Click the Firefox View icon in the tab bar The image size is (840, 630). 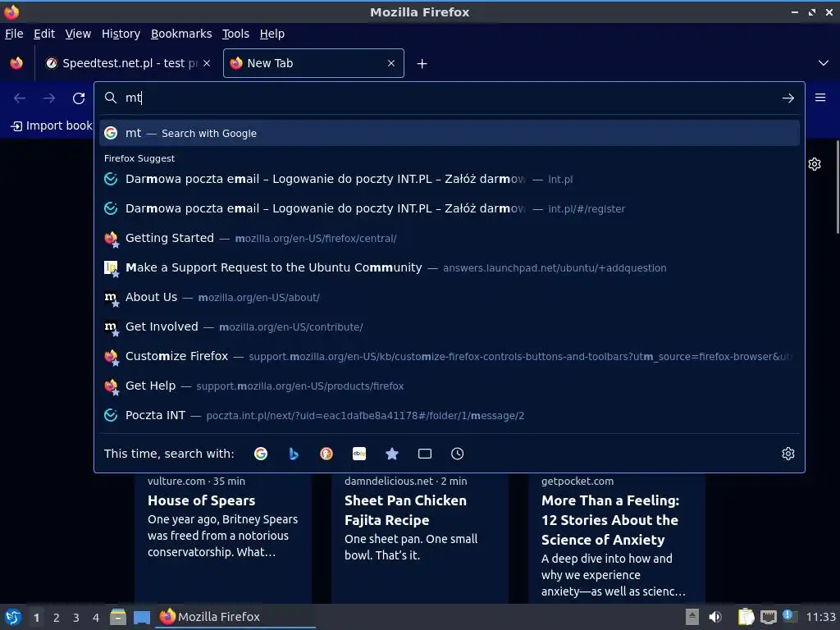click(x=16, y=63)
